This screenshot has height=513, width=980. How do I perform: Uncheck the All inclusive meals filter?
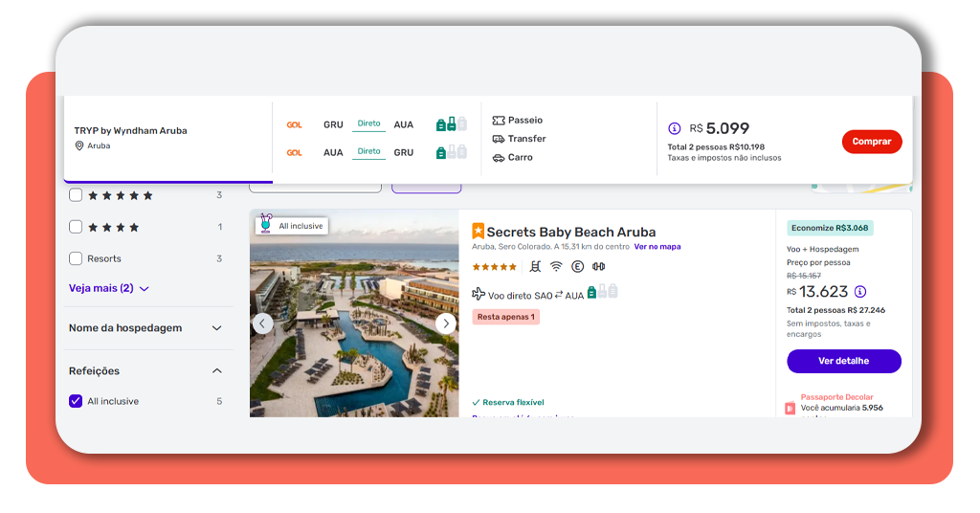click(76, 401)
